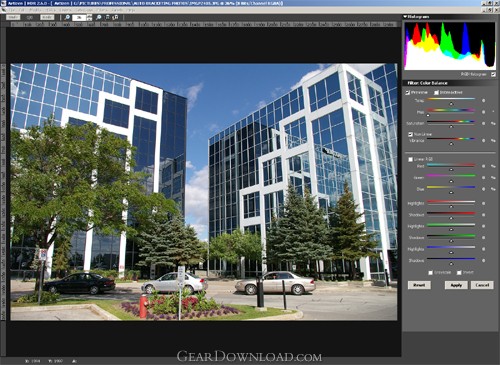
Task: Click the zoom in magnifier icon
Action: (x=99, y=17)
